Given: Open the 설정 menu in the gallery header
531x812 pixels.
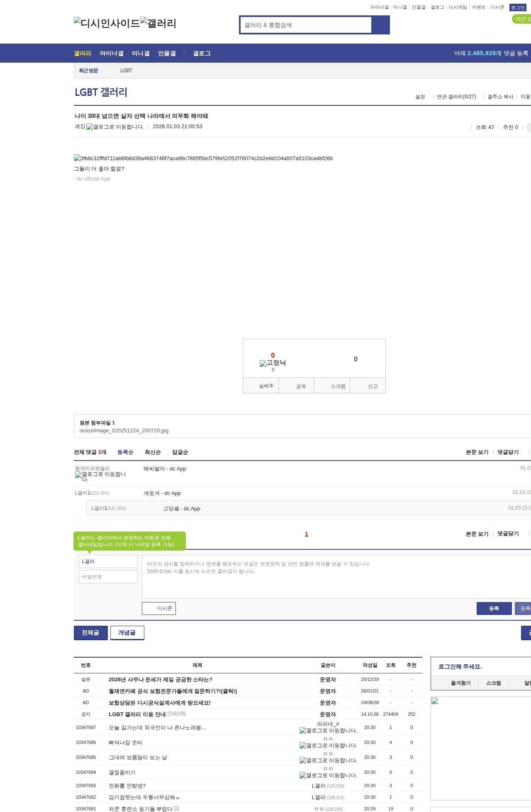Looking at the screenshot, I should [x=420, y=97].
